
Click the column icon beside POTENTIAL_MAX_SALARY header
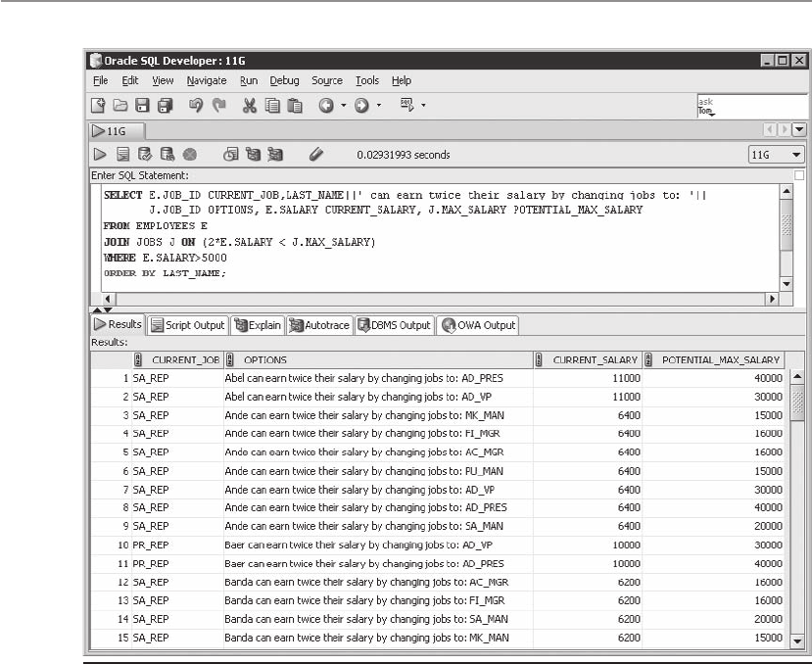coord(647,359)
